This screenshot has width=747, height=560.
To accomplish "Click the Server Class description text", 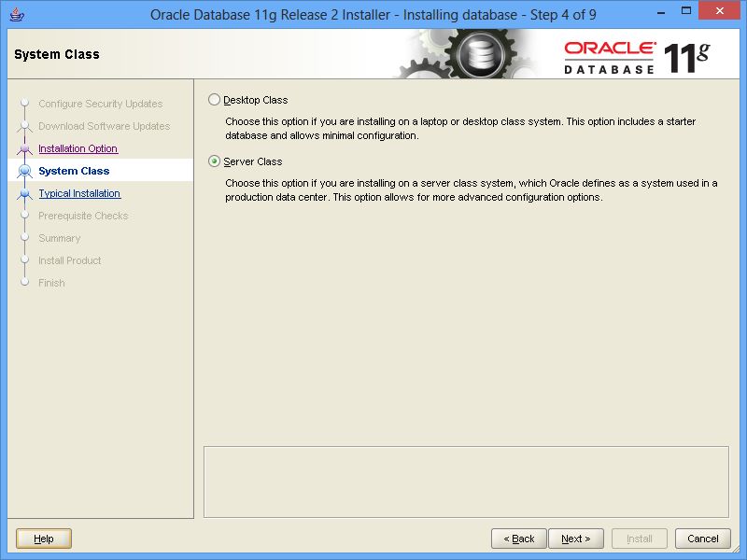I will [x=472, y=190].
